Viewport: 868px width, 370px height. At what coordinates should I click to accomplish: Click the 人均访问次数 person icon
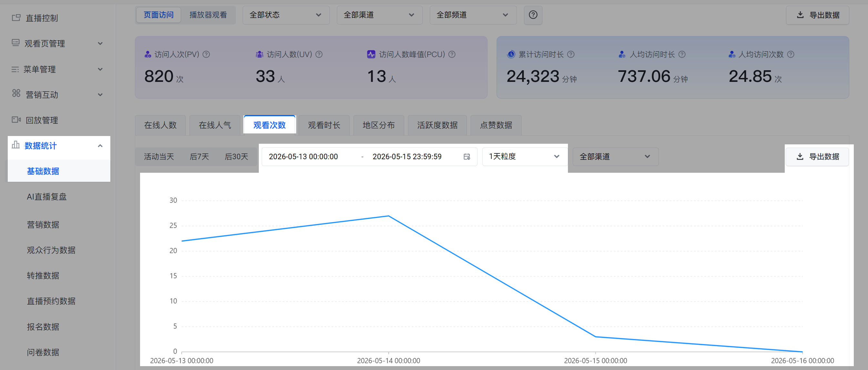pyautogui.click(x=732, y=54)
